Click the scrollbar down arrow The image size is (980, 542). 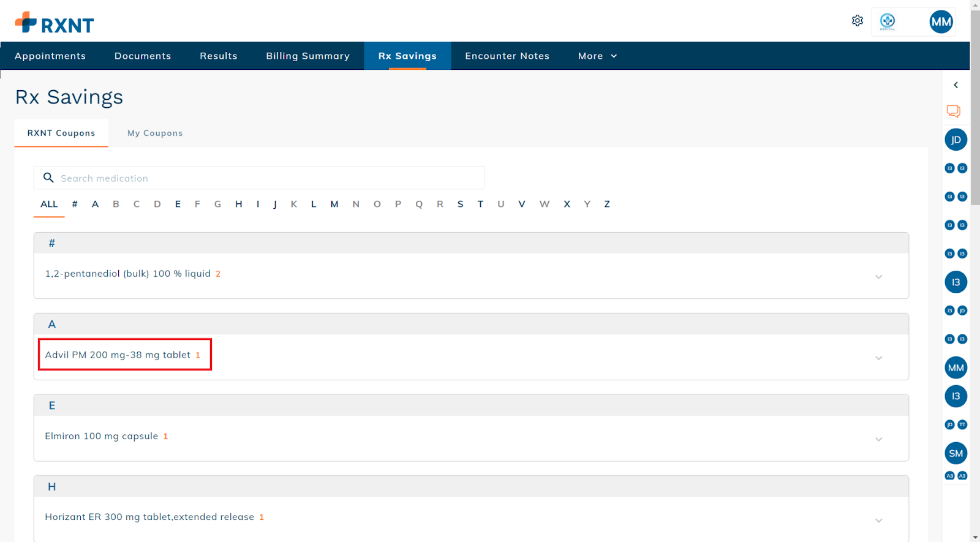tap(975, 537)
